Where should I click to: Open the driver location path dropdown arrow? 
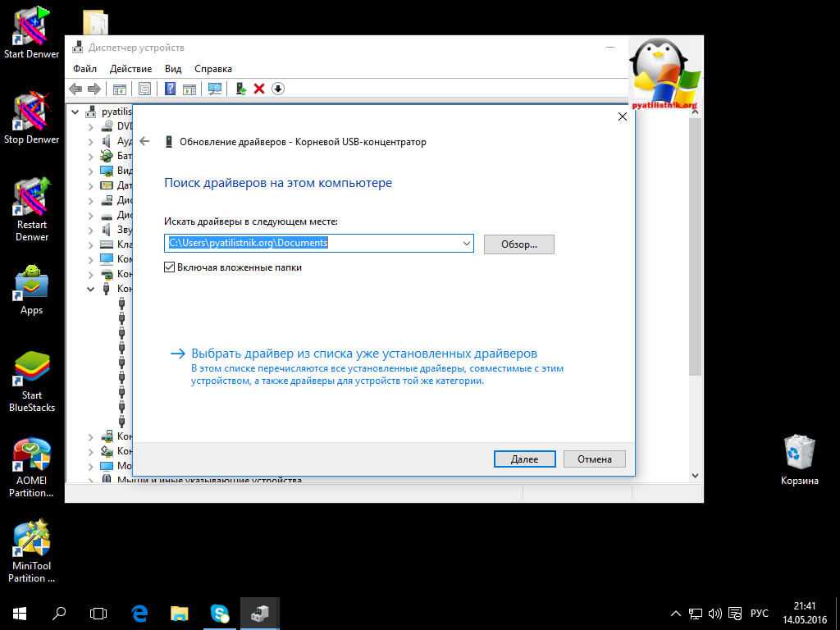[x=466, y=244]
